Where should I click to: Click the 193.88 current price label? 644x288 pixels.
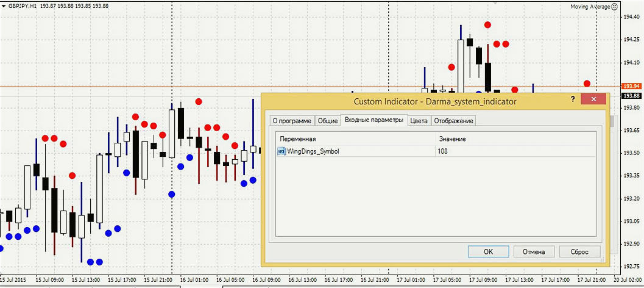[631, 96]
